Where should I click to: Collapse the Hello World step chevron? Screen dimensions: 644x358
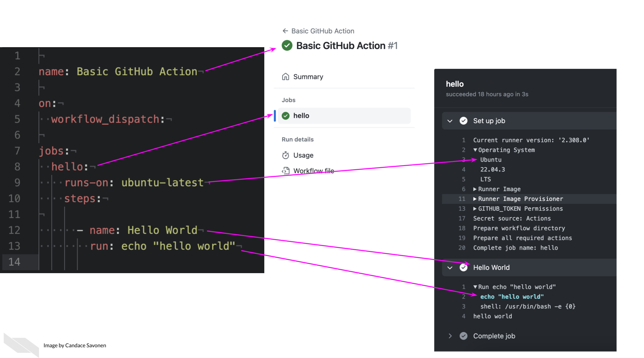(x=450, y=268)
